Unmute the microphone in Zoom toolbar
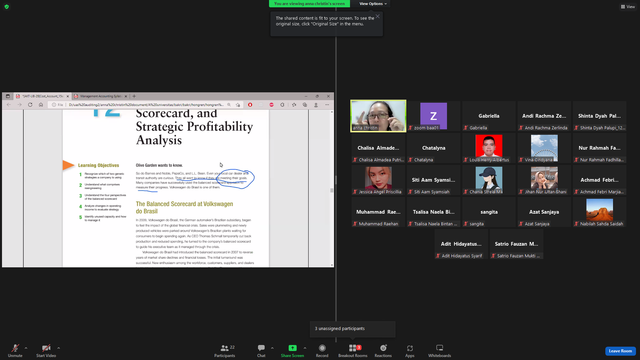640x360 pixels. (x=15, y=350)
